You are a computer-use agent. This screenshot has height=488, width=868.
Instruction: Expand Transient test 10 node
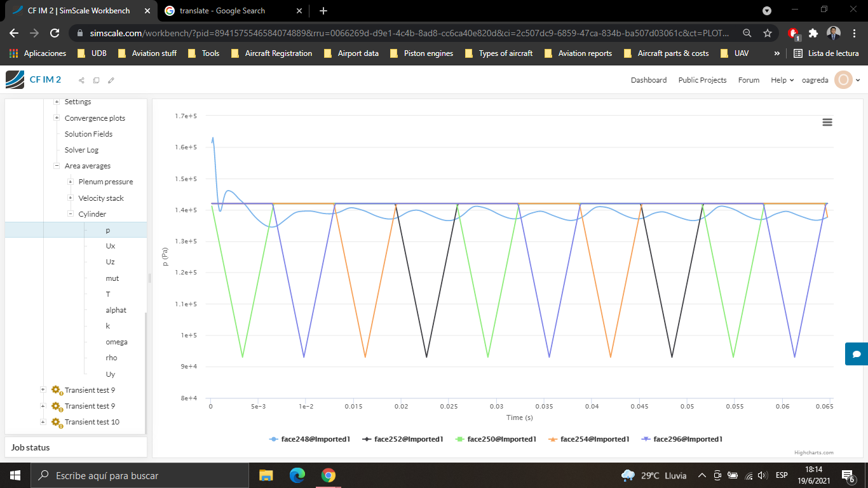[x=43, y=422]
